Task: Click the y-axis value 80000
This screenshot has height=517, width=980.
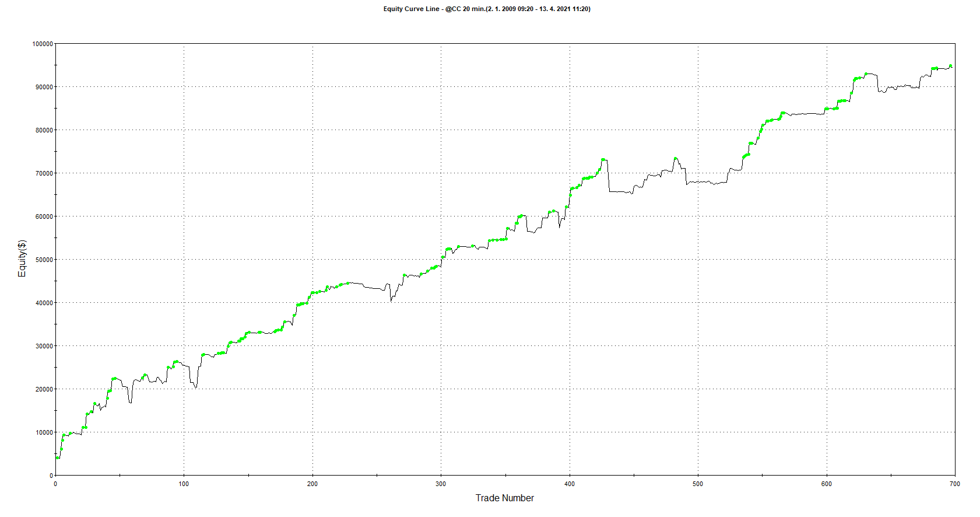Action: click(x=44, y=130)
